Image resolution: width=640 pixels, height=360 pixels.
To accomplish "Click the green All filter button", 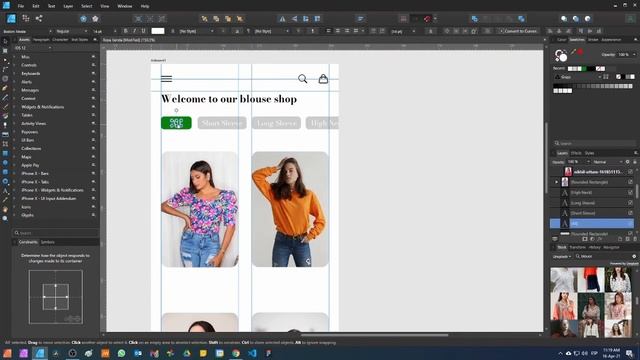I will tap(176, 123).
